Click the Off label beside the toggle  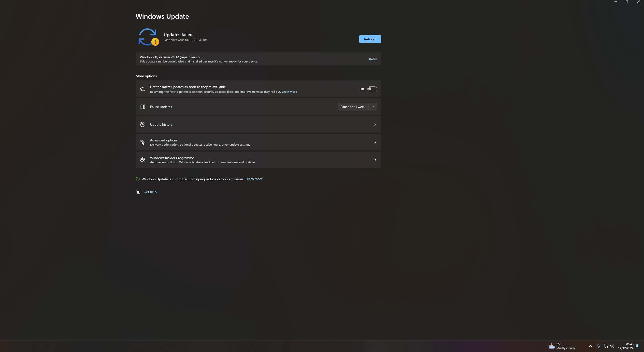(x=362, y=89)
